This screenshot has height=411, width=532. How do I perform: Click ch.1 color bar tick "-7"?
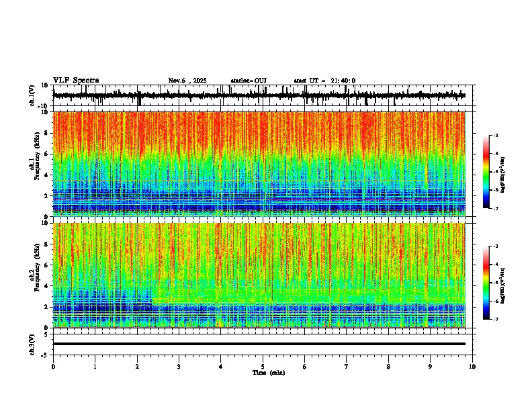pyautogui.click(x=496, y=208)
